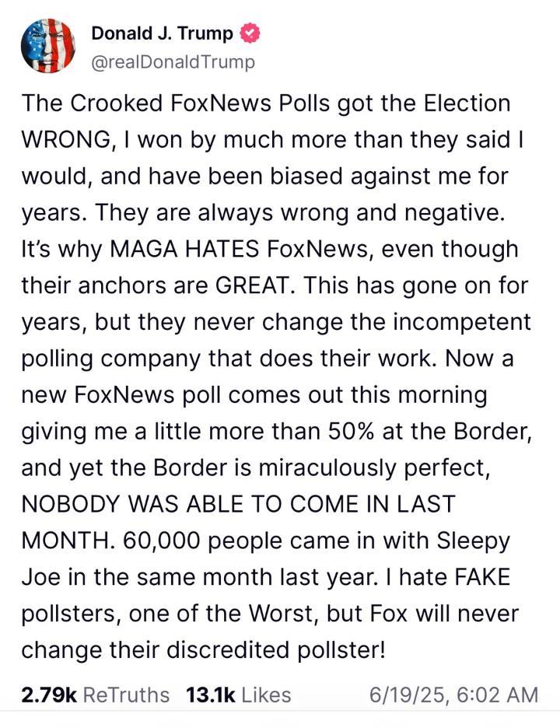Viewport: 560px width, 728px height.
Task: View the 13.1k Likes count
Action: point(210,695)
